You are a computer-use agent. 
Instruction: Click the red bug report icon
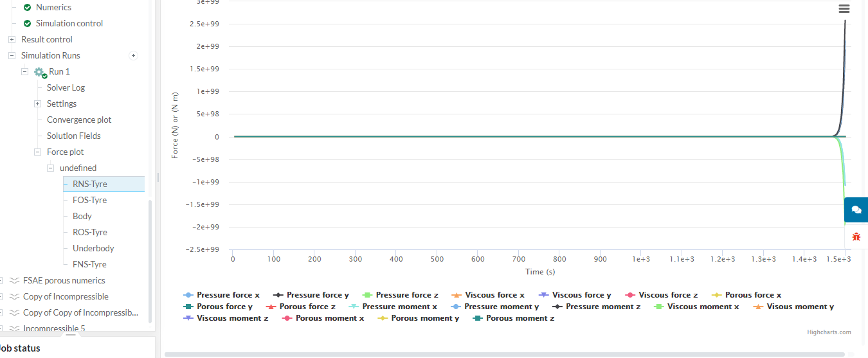(856, 237)
